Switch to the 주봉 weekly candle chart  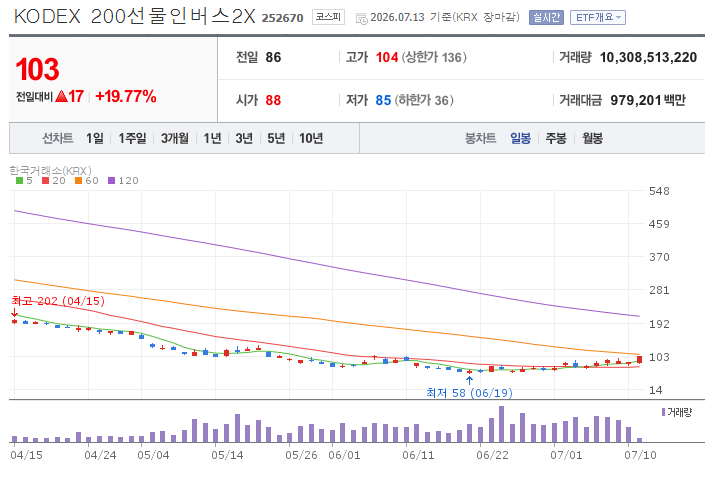coord(556,138)
